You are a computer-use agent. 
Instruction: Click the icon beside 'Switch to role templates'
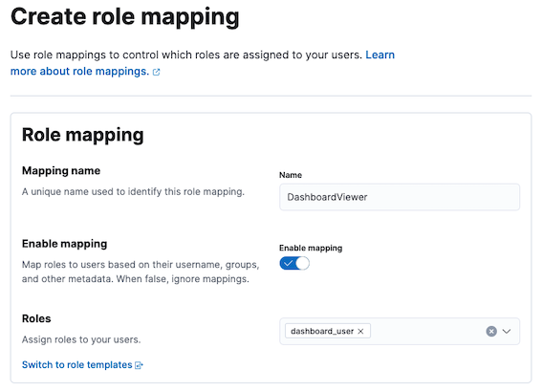coord(139,365)
